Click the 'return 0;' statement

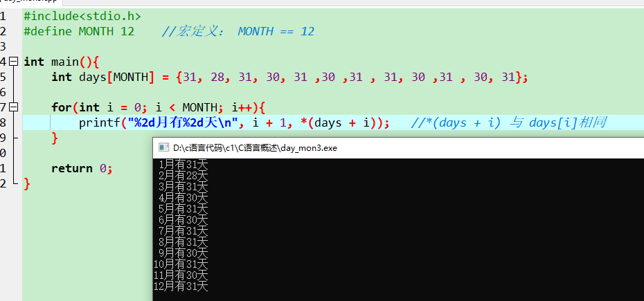82,168
